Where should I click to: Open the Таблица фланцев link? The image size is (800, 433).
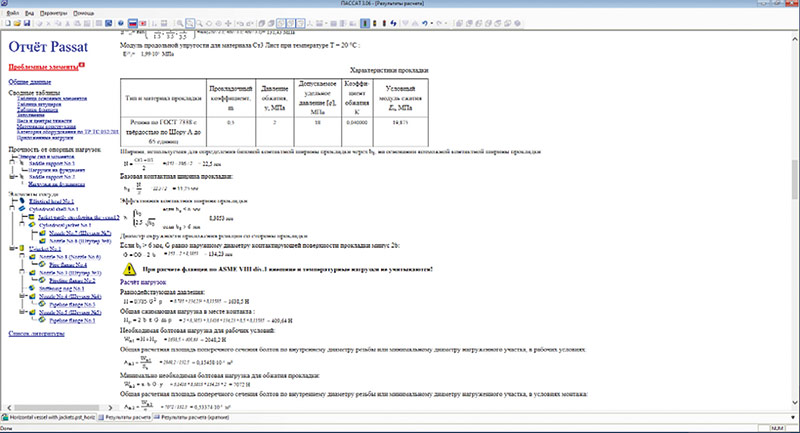37,110
